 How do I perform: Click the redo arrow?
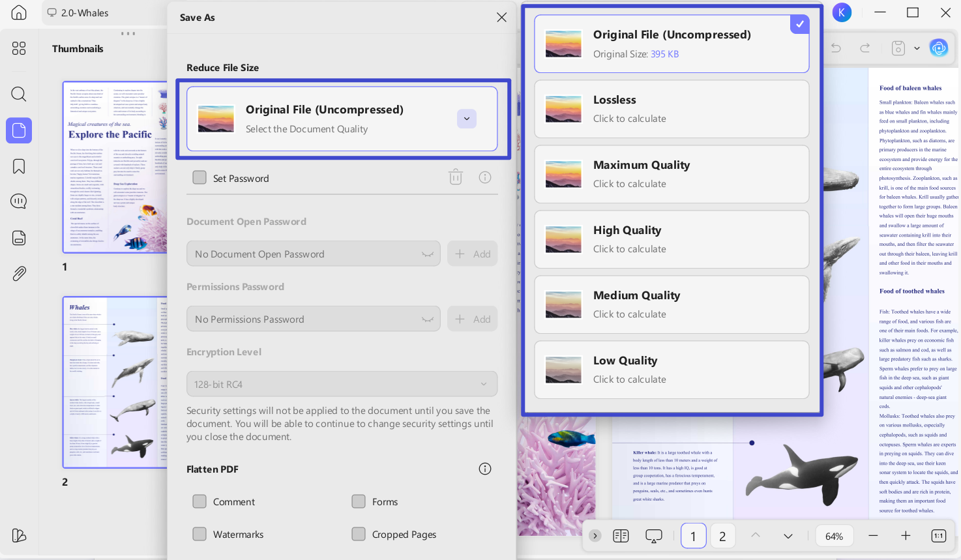(x=865, y=48)
